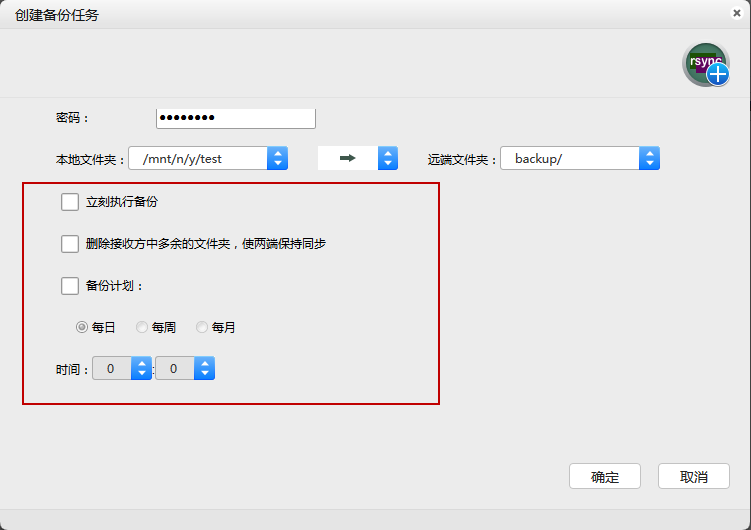Close the 创建备份任务 dialog
The width and height of the screenshot is (751, 530).
tap(737, 13)
